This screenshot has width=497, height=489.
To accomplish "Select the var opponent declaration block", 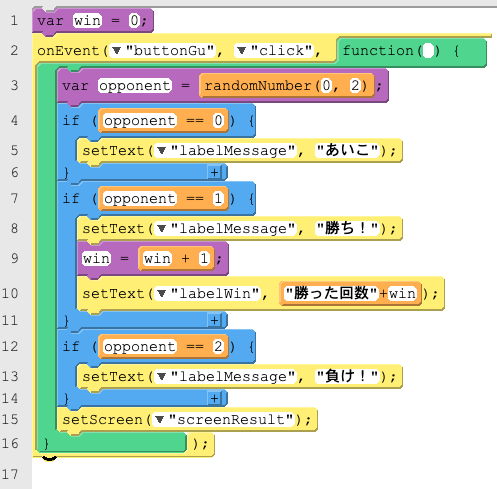I will point(223,86).
